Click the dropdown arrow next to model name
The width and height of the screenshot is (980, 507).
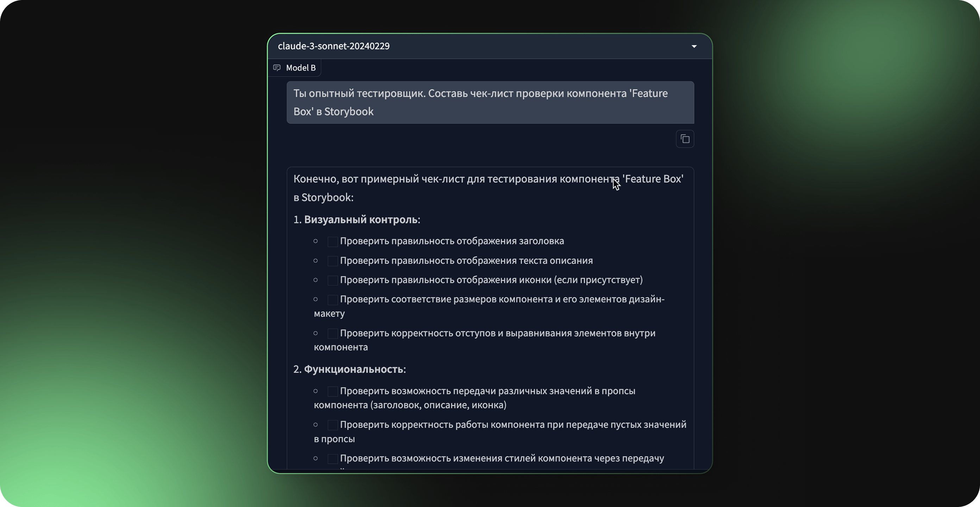(x=694, y=46)
